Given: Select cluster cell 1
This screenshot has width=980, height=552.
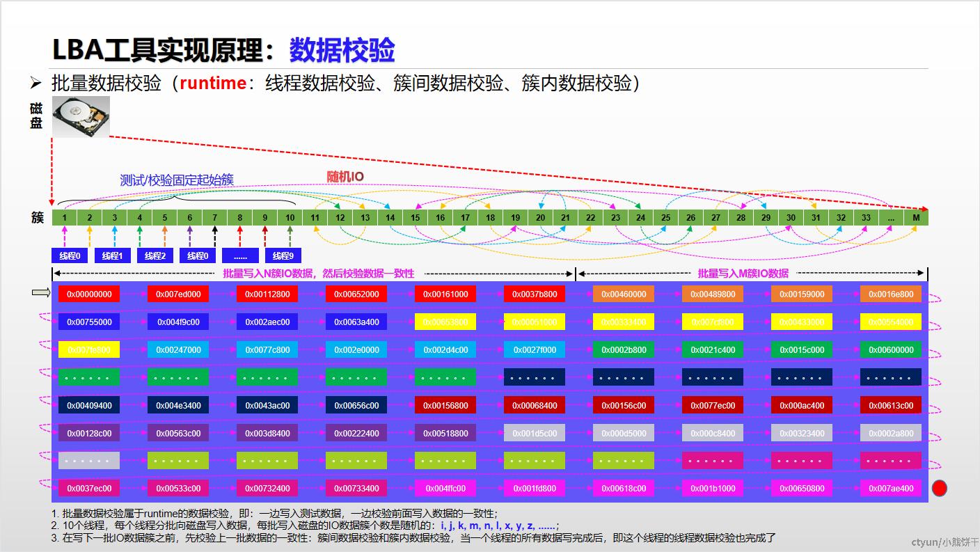Looking at the screenshot, I should [x=65, y=218].
